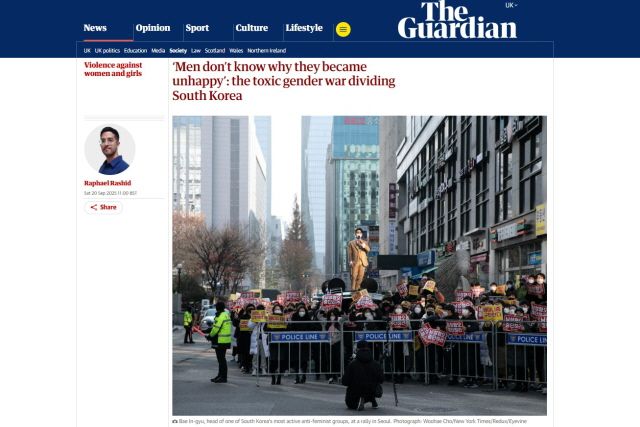Viewport: 640px width, 427px height.
Task: Click Raphael Rashid's profile photo
Action: point(110,150)
